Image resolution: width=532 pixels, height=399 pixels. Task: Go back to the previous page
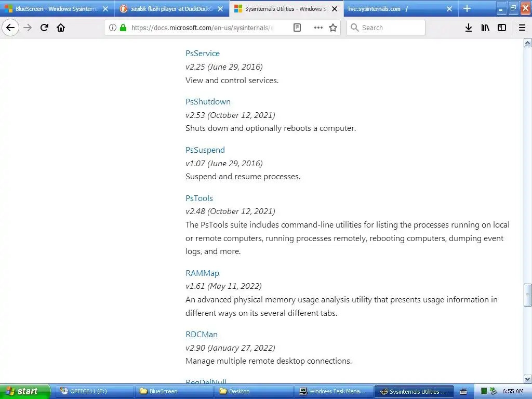[x=10, y=28]
